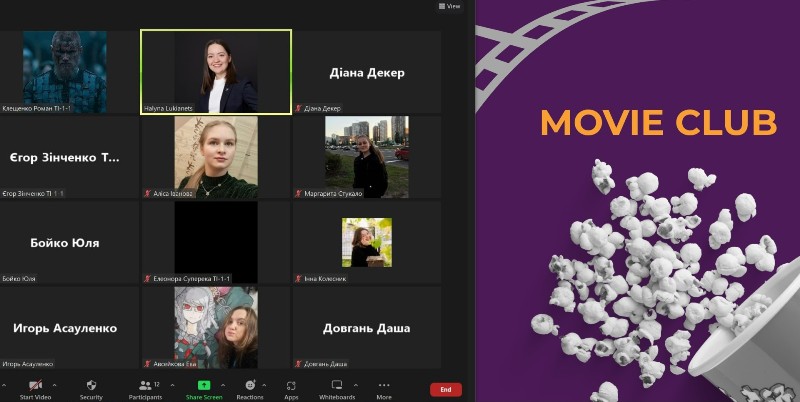Click muted mic icon beside Елеонора Суперека label

147,279
